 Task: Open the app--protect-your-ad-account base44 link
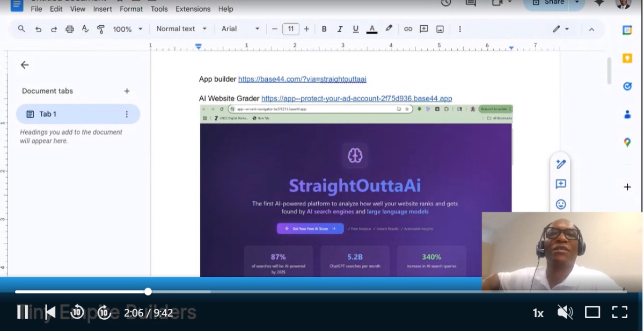[x=356, y=98]
